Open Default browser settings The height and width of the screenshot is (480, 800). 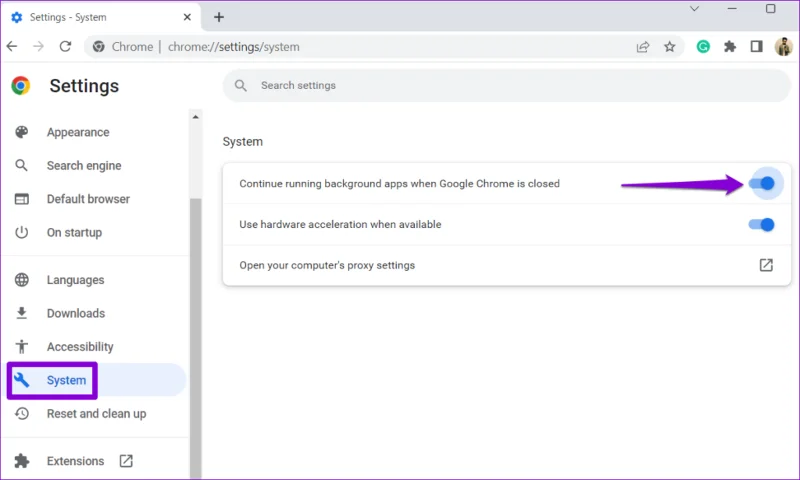tap(88, 199)
